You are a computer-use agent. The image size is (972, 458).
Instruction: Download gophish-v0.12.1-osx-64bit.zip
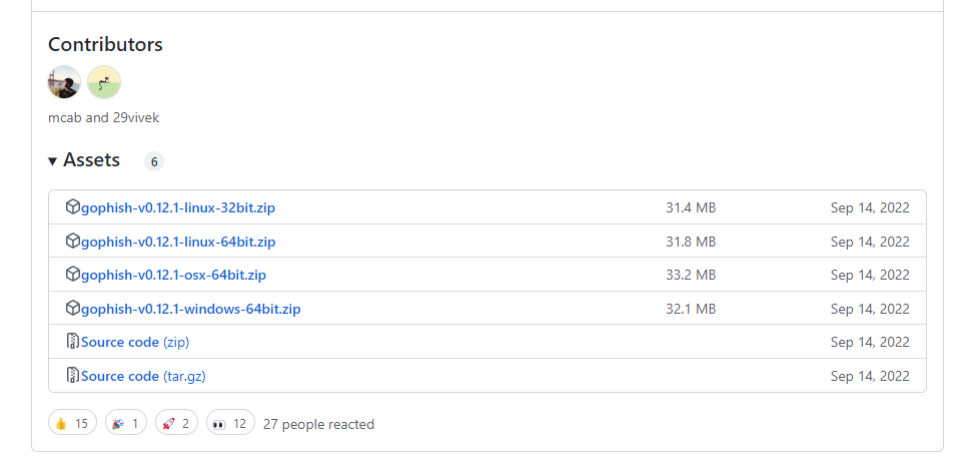click(174, 275)
